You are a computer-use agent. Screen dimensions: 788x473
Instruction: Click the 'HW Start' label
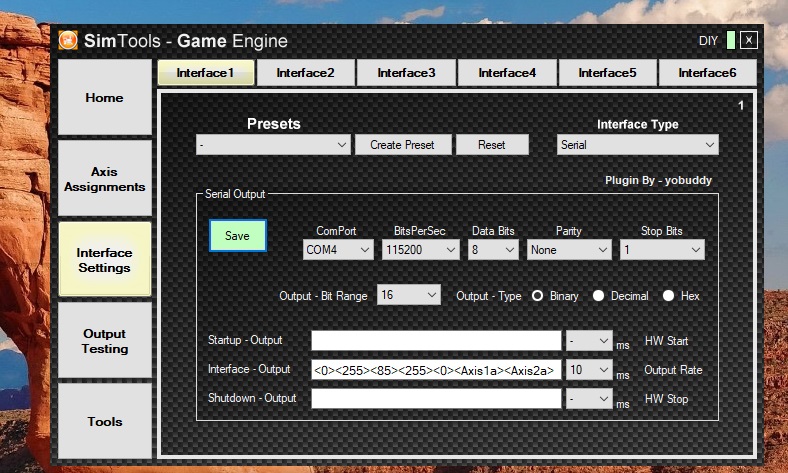666,341
